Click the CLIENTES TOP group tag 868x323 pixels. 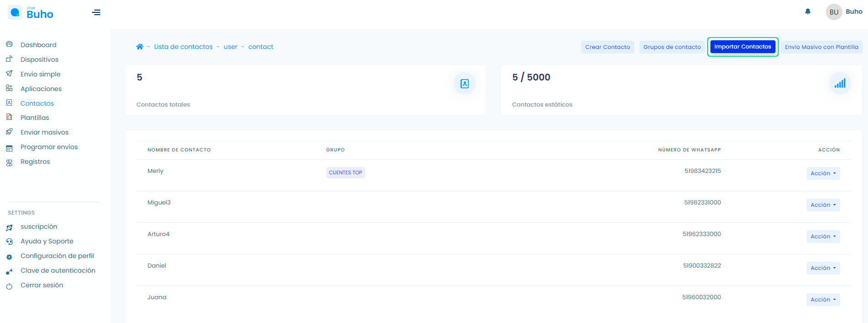[345, 172]
